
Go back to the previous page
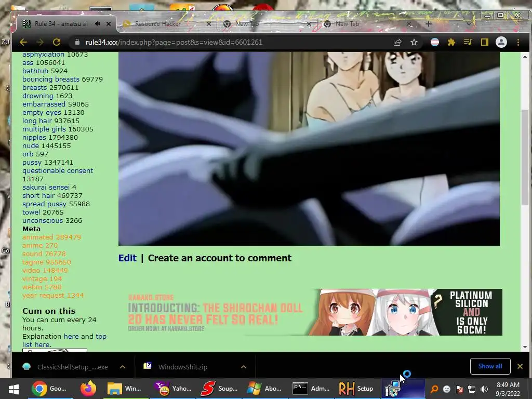click(23, 42)
